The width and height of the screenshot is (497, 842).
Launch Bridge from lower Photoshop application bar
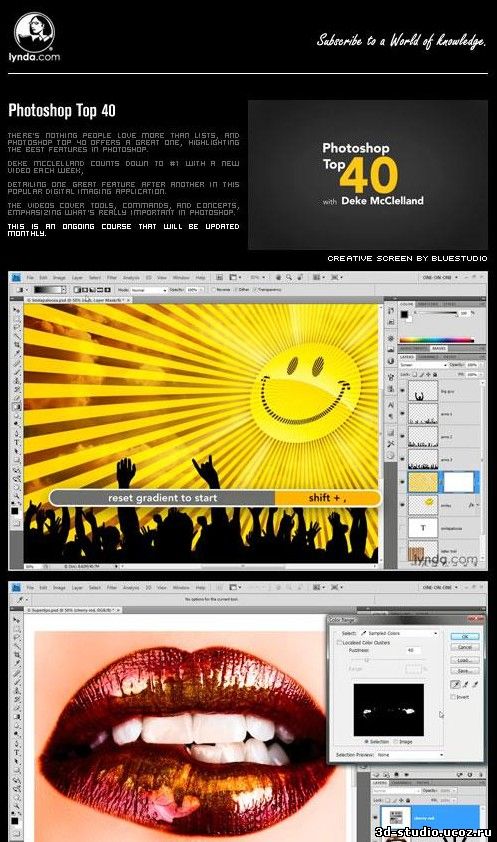coord(220,587)
